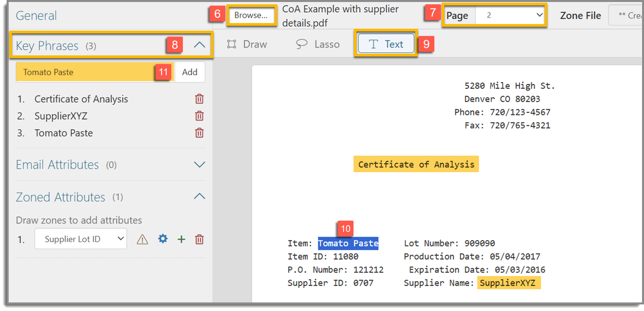Open settings for the Supplier Lot ID attribute
The width and height of the screenshot is (644, 311).
(162, 239)
